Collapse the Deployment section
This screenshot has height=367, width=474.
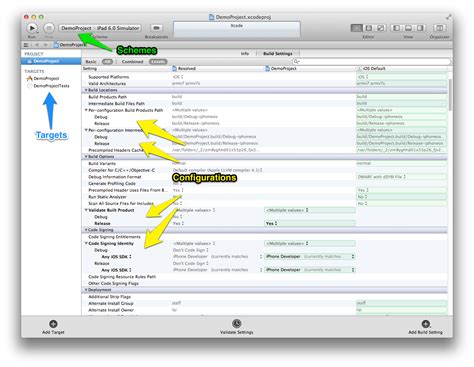(86, 290)
